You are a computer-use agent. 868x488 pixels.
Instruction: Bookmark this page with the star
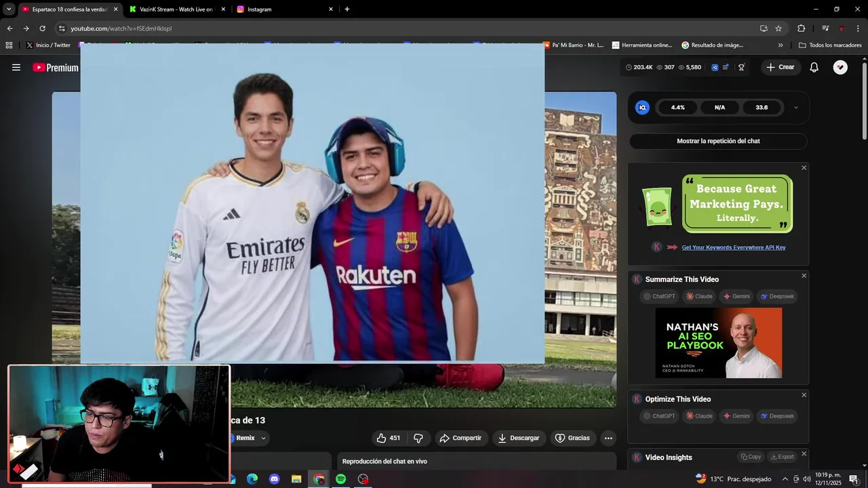tap(778, 28)
